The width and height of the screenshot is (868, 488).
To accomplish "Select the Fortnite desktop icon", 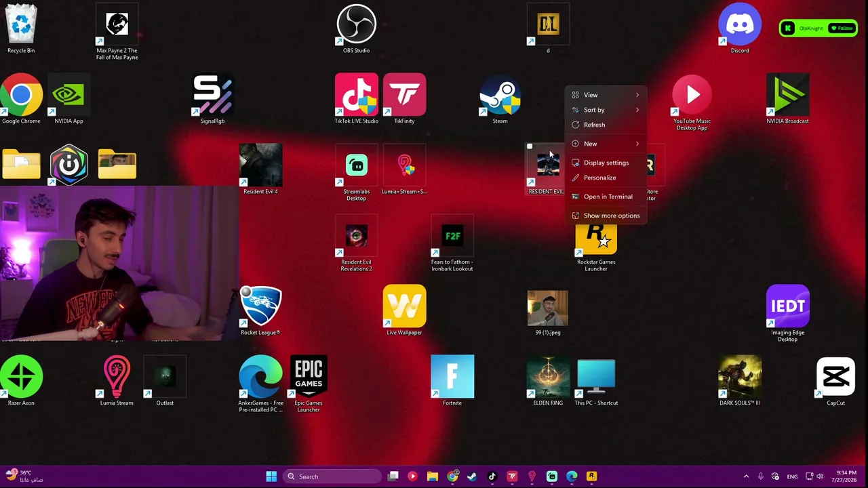I will pyautogui.click(x=452, y=381).
